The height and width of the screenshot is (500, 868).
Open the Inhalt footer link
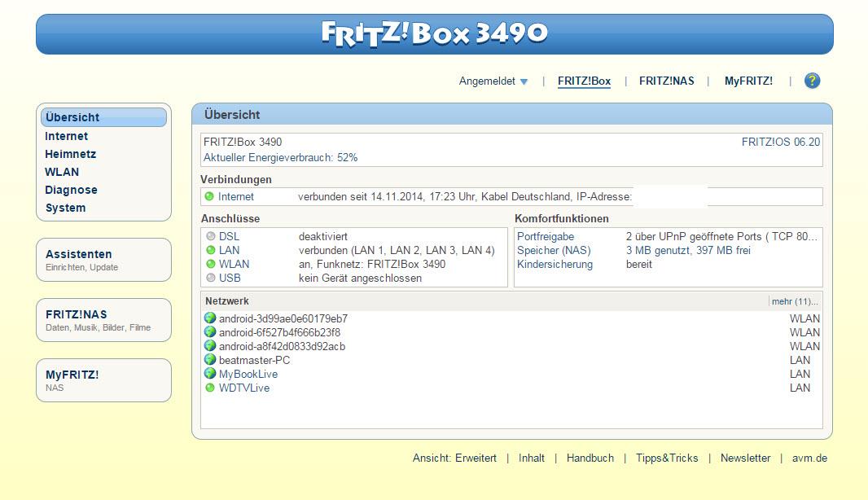(x=532, y=458)
